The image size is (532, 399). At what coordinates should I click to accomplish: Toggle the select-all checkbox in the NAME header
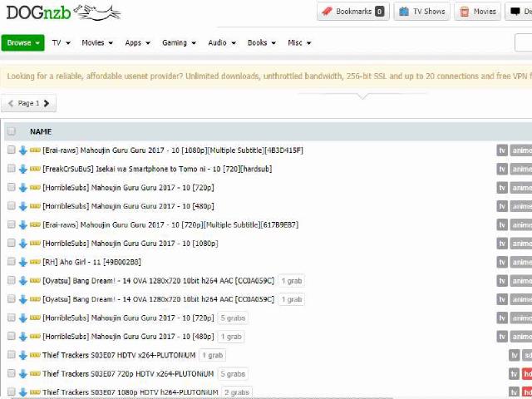(11, 131)
